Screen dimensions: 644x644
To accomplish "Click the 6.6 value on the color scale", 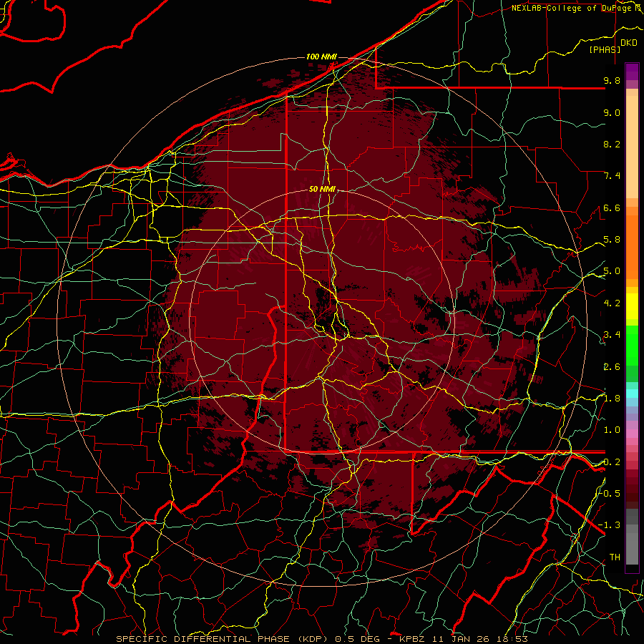I will [x=612, y=208].
